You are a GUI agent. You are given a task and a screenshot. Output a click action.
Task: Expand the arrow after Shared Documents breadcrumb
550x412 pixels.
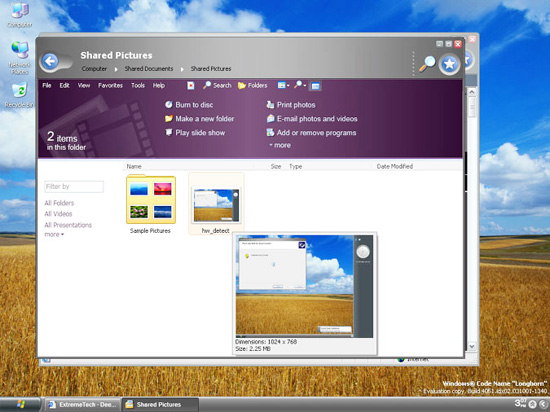[x=182, y=69]
